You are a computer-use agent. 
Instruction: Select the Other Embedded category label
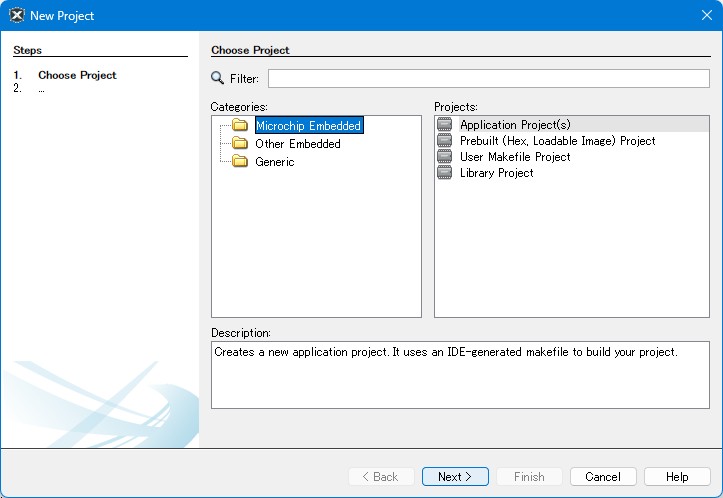(x=297, y=144)
